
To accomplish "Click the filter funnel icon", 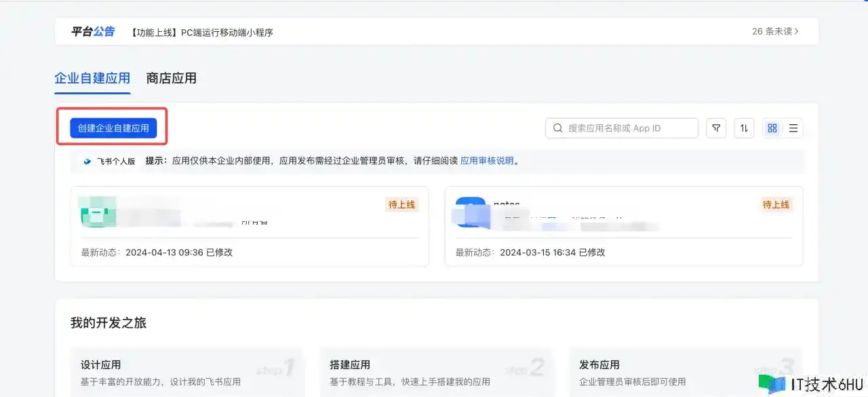I will [x=716, y=128].
